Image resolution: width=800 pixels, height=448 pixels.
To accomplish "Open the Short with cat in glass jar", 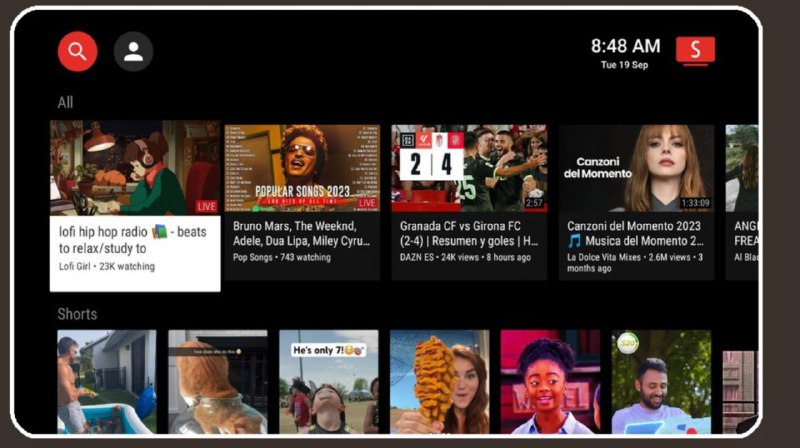I will [218, 382].
